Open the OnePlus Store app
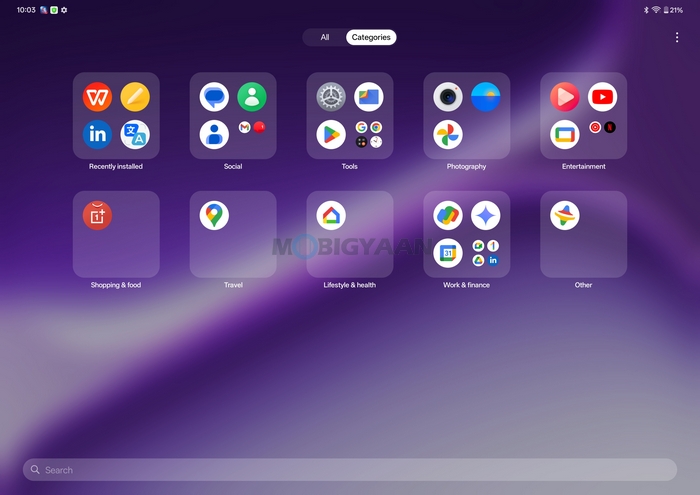This screenshot has width=700, height=495. tap(97, 216)
